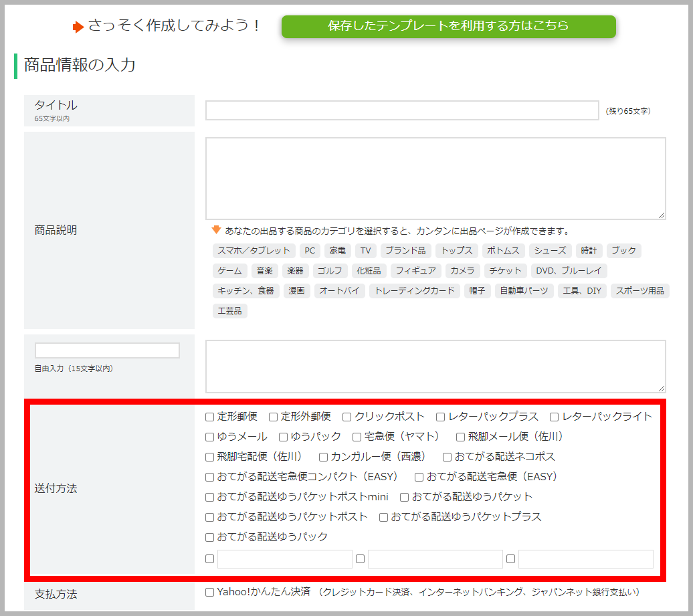Check the 宅急便（ヤマト）checkbox
693x616 pixels.
(x=357, y=437)
